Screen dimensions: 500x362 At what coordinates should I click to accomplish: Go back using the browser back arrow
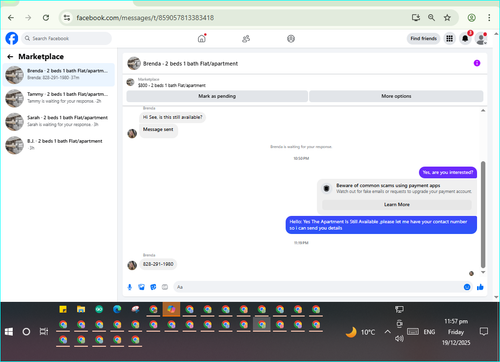click(x=11, y=18)
